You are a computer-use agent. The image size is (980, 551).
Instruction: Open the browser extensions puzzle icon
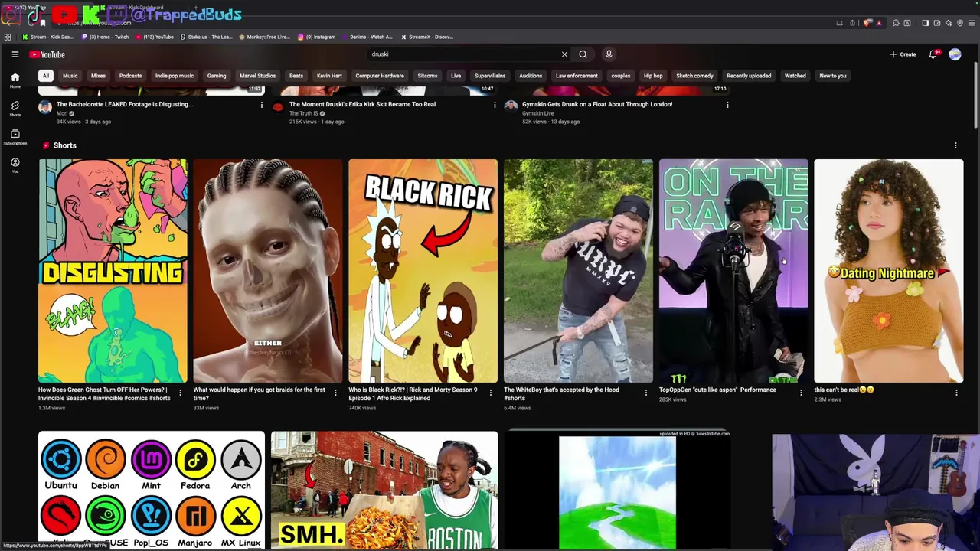click(896, 23)
